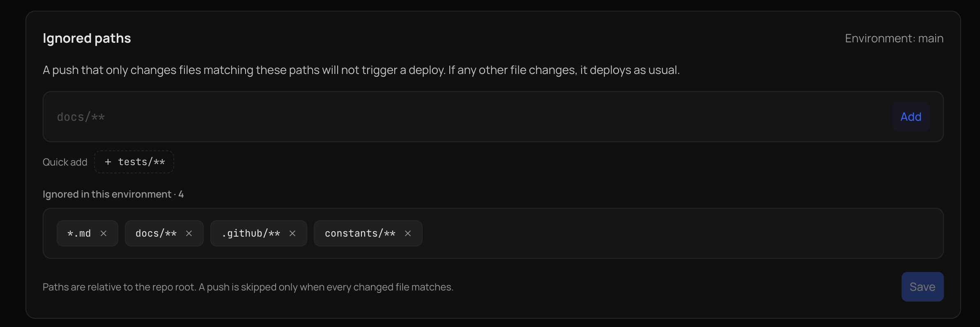Click the plus icon beside tests/**
The height and width of the screenshot is (327, 980).
point(108,162)
